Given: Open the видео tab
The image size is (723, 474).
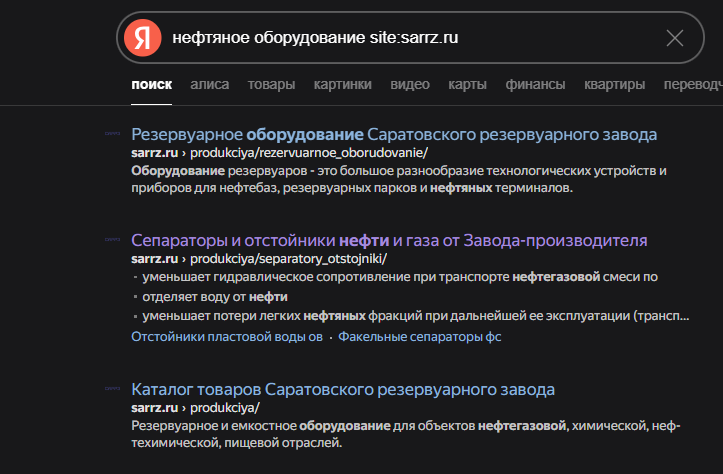Looking at the screenshot, I should [x=410, y=85].
